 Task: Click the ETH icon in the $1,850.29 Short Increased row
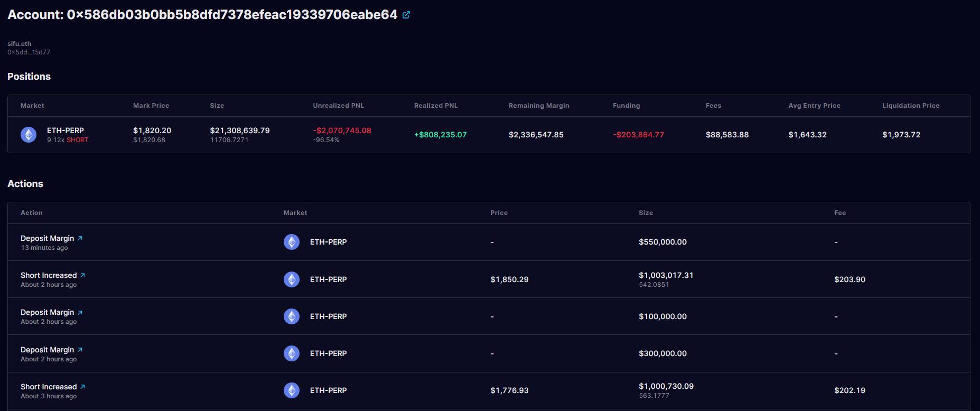292,279
